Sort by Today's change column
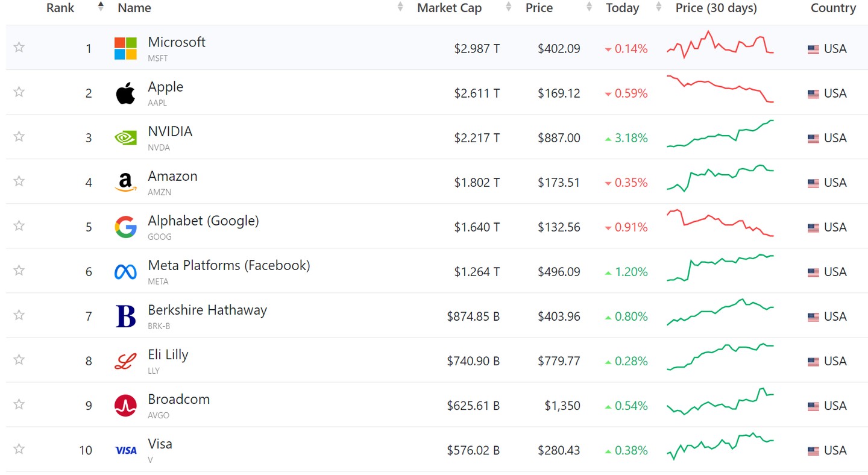The height and width of the screenshot is (475, 868). coord(622,8)
